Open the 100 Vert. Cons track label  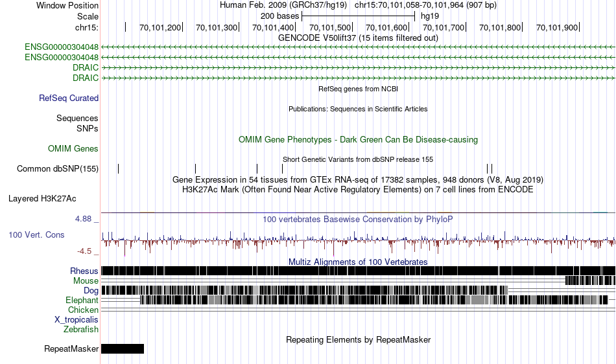point(36,234)
